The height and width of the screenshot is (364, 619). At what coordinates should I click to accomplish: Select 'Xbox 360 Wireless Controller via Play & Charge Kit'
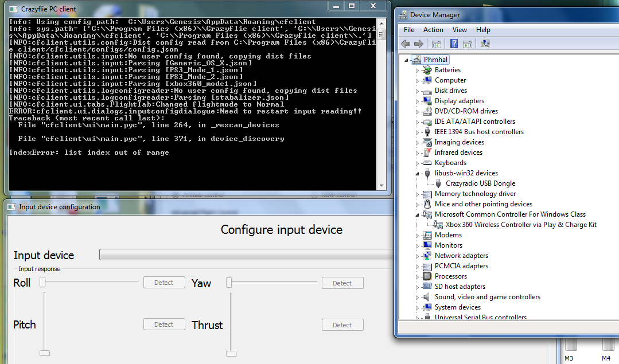(x=521, y=225)
